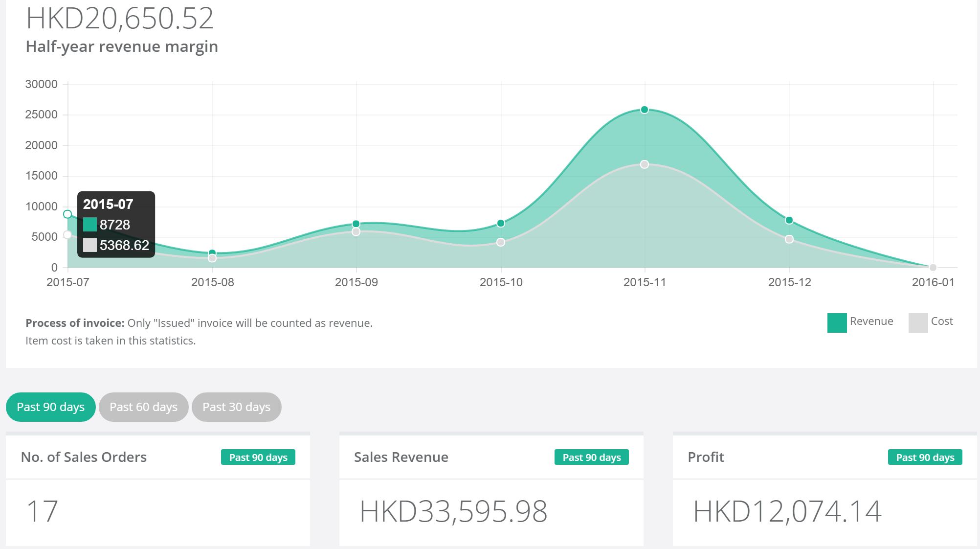Click the 2015-09 cost data point
980x549 pixels.
(356, 232)
